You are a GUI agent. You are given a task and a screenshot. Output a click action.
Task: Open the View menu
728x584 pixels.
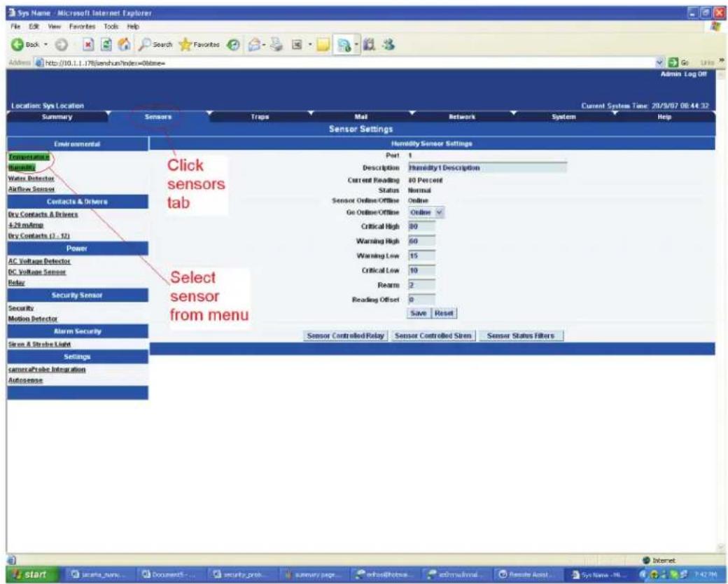coord(55,27)
